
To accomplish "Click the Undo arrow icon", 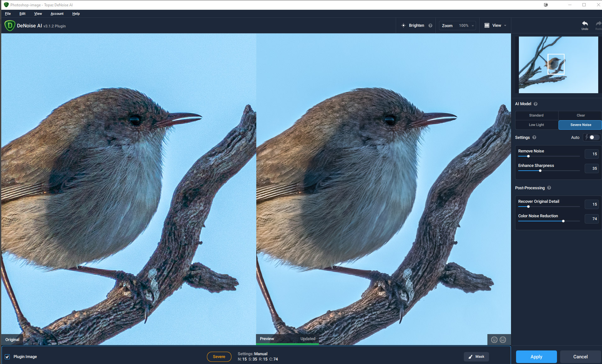I will (585, 24).
